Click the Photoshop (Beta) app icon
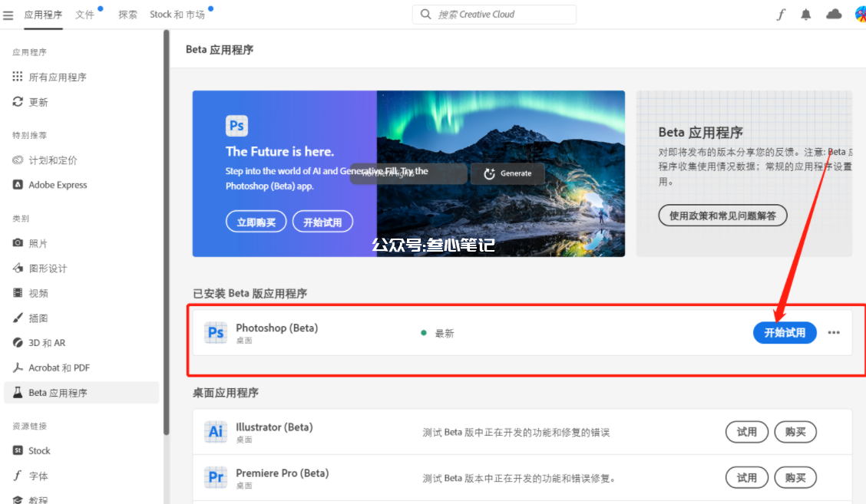Screen dimensions: 866x504 [x=216, y=333]
